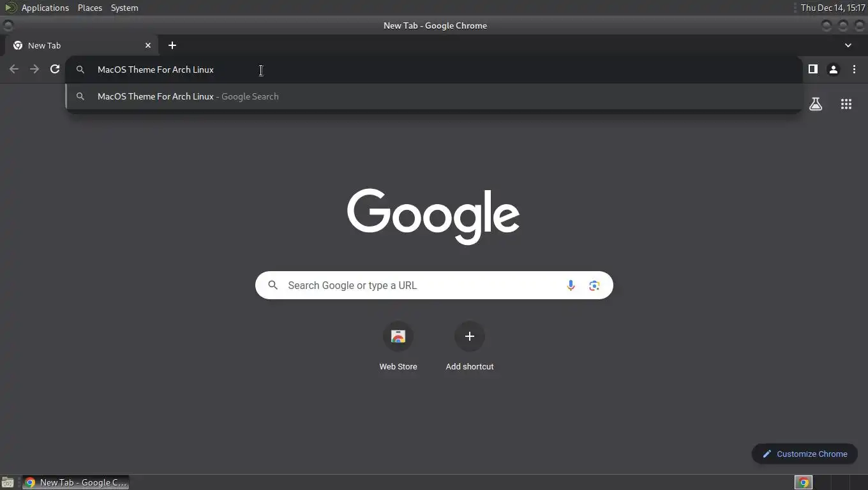The height and width of the screenshot is (490, 868).
Task: Select the MacOS Theme Google Search suggestion
Action: tap(434, 96)
